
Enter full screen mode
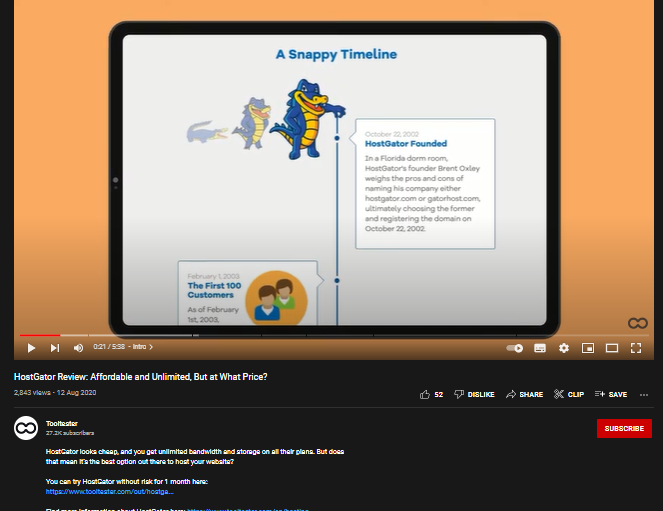[636, 348]
